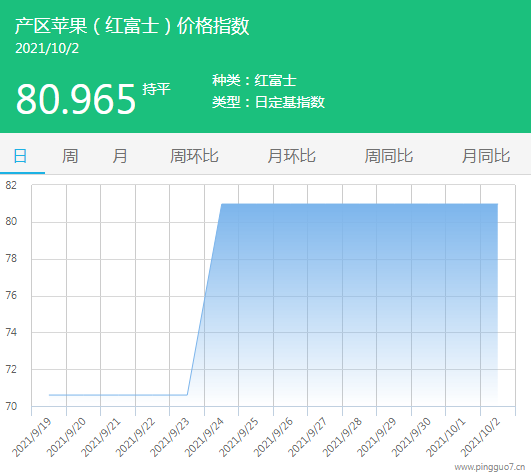531x476 pixels.
Task: Click the 2021/9/30 x-axis date label
Action: coord(411,437)
